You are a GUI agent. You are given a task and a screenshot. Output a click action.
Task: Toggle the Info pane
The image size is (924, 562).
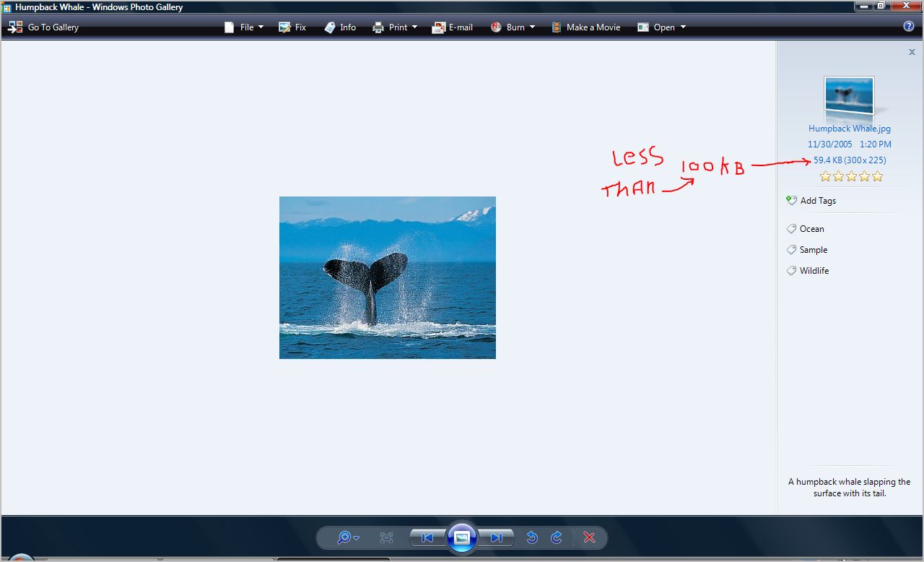point(340,27)
